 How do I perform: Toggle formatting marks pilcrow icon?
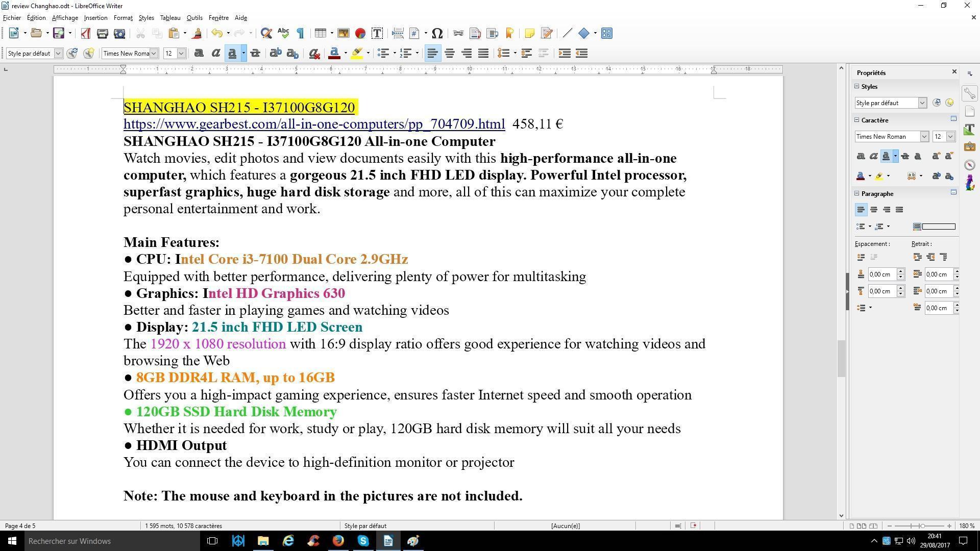301,34
